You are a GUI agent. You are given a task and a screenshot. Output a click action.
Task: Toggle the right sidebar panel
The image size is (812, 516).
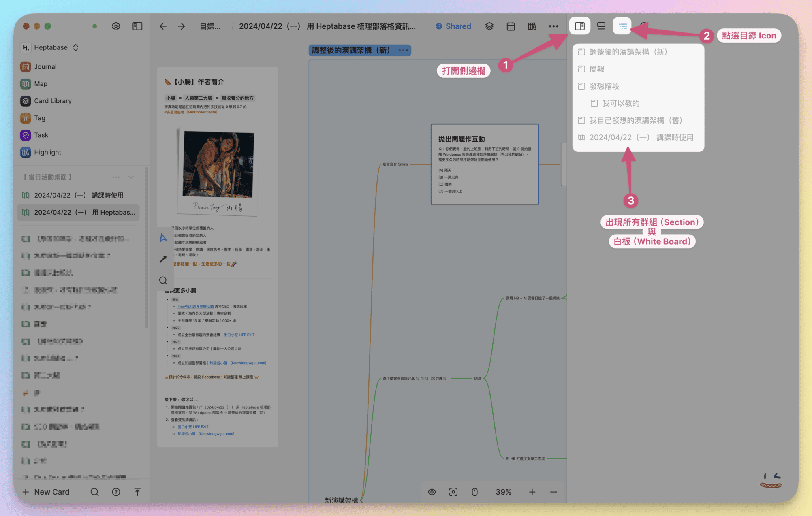[x=580, y=26]
